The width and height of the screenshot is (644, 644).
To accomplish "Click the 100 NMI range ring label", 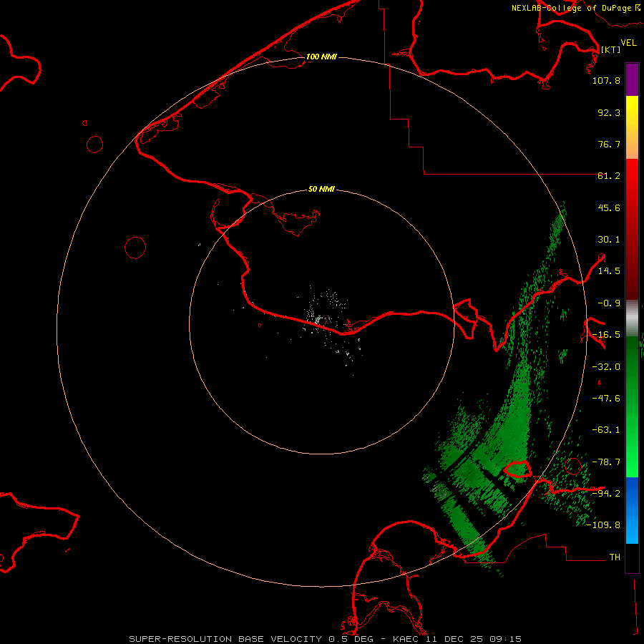I will pos(321,57).
